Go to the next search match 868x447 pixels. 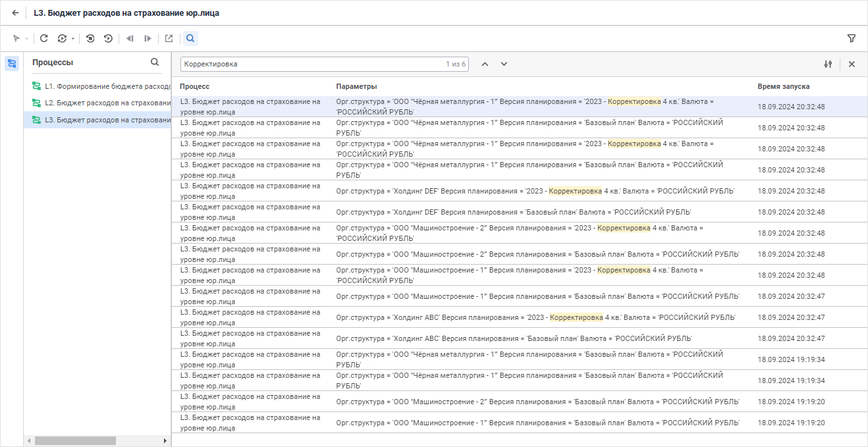[504, 65]
